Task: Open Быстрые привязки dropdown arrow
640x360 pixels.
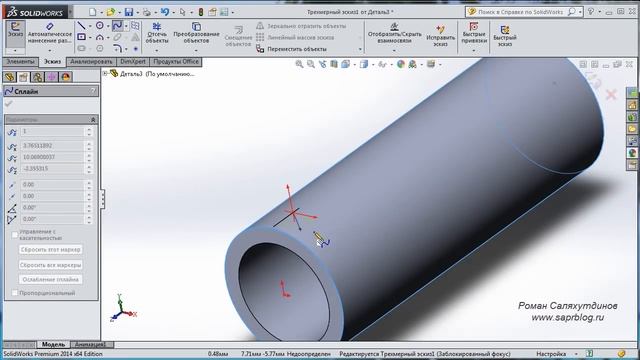Action: tap(474, 51)
